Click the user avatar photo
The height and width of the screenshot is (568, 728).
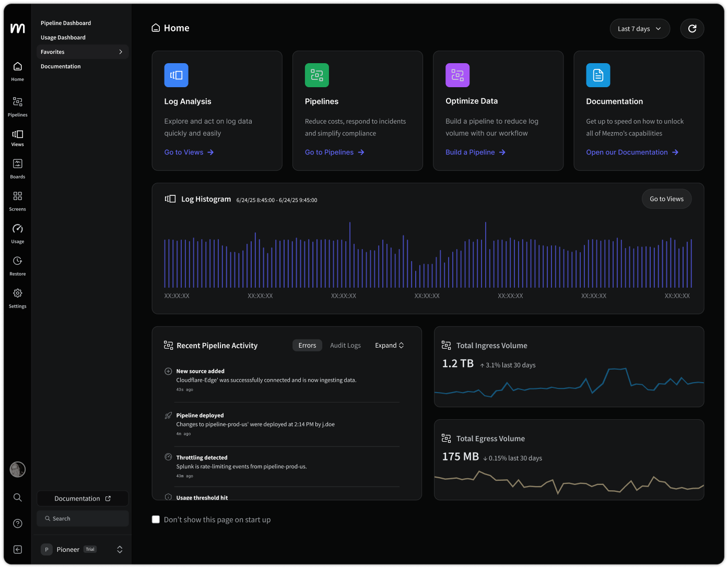17,469
